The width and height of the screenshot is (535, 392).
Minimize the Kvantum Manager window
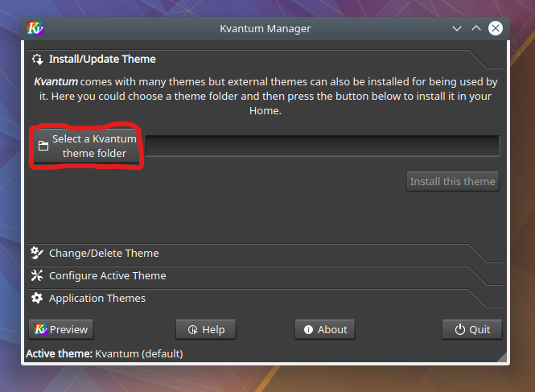tap(457, 28)
